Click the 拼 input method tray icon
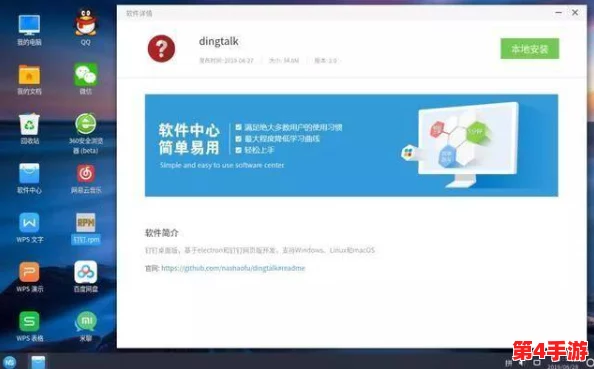 [509, 363]
